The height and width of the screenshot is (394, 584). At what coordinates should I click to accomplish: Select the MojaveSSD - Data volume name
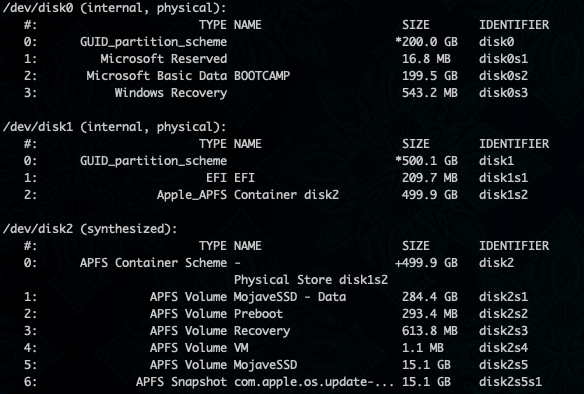pos(290,297)
